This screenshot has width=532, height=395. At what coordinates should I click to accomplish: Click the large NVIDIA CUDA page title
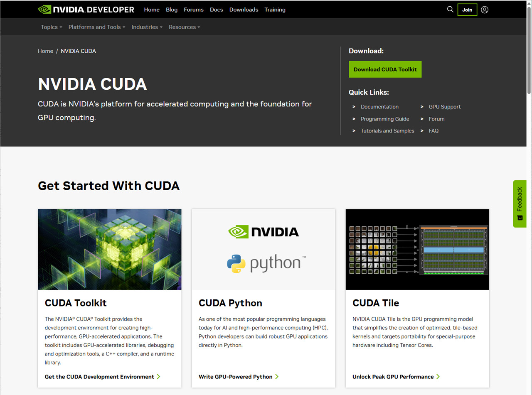pyautogui.click(x=92, y=84)
